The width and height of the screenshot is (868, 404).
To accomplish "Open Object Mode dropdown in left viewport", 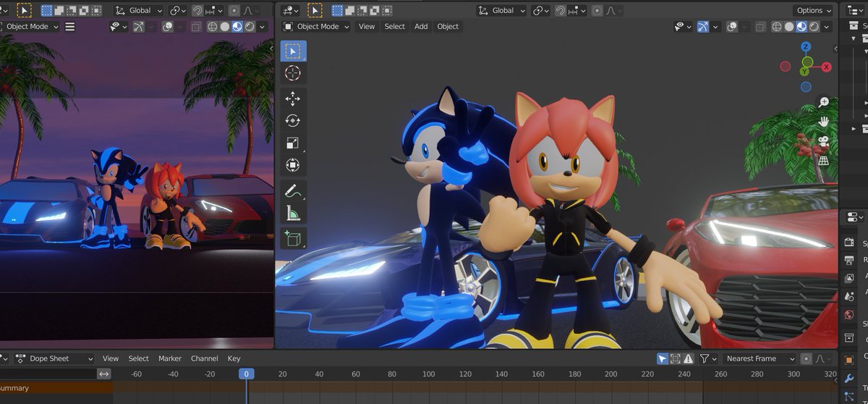I will pyautogui.click(x=29, y=27).
